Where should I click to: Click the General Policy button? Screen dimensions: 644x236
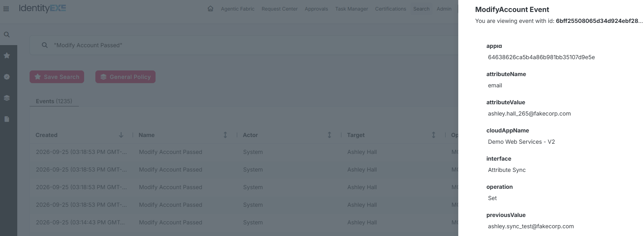[x=125, y=77]
